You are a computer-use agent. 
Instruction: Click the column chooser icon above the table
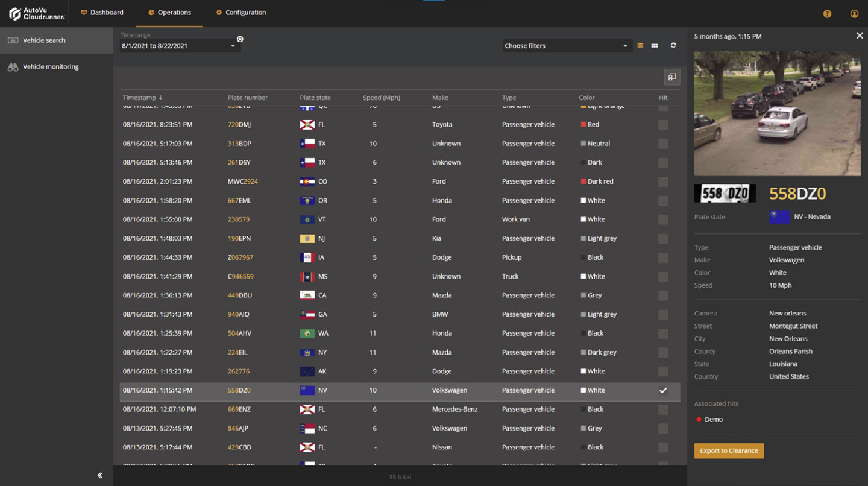point(671,77)
